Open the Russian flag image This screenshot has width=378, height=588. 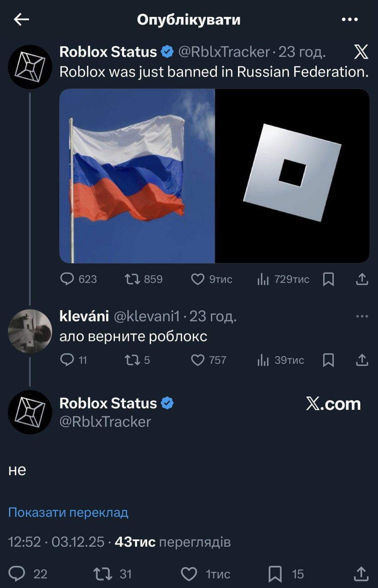137,176
